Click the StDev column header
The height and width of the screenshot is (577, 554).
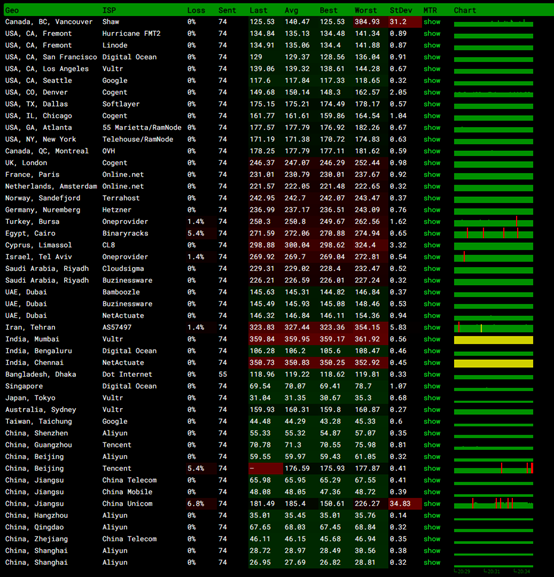[x=401, y=10]
